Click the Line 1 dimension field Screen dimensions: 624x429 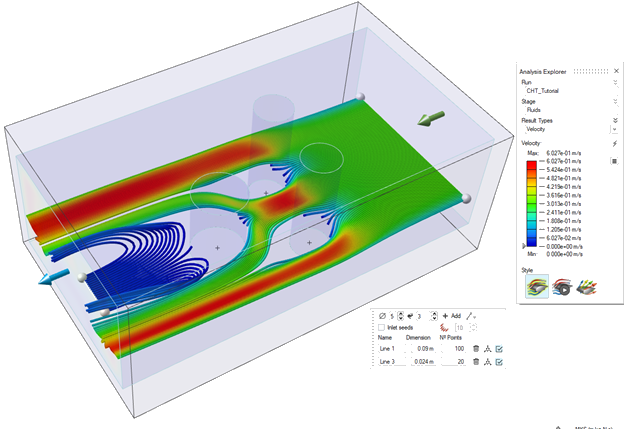coord(421,348)
